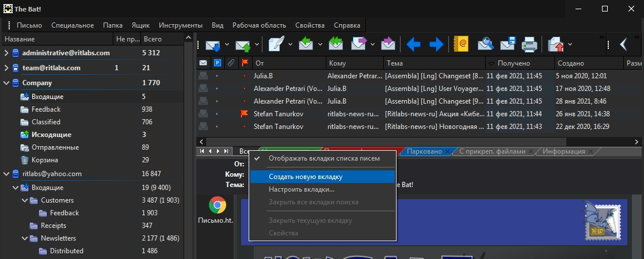This screenshot has height=259, width=644.
Task: Sort messages by the Создано column
Action: (x=589, y=63)
